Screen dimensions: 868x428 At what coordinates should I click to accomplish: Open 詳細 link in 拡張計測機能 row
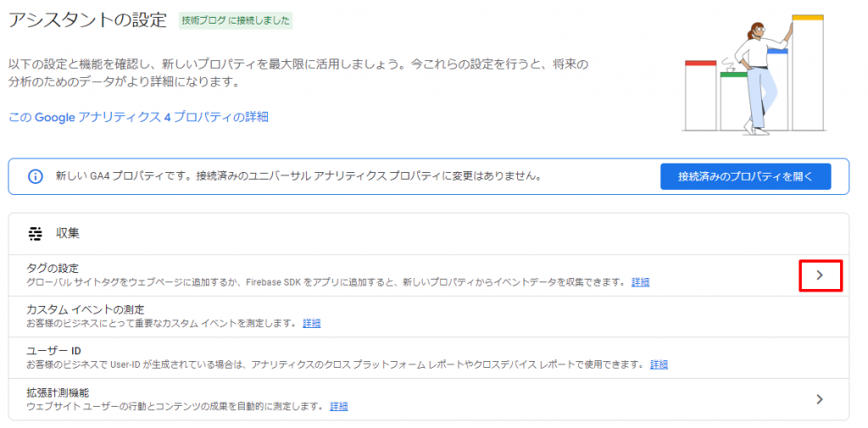339,407
